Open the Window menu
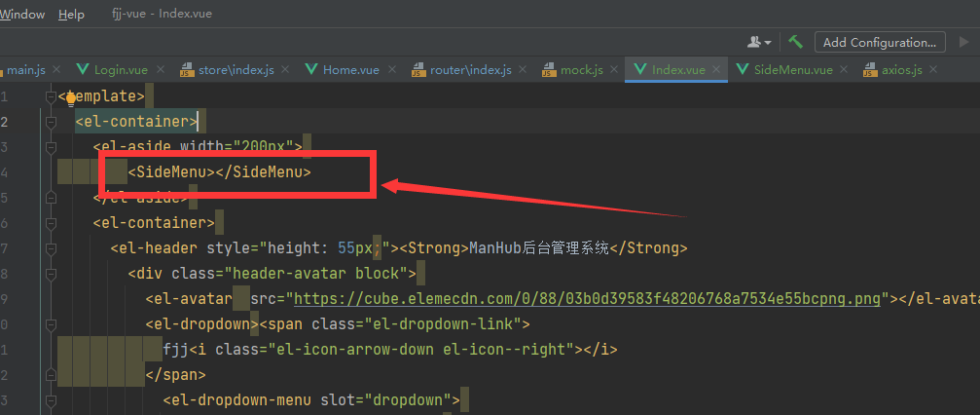980x415 pixels. pos(22,15)
